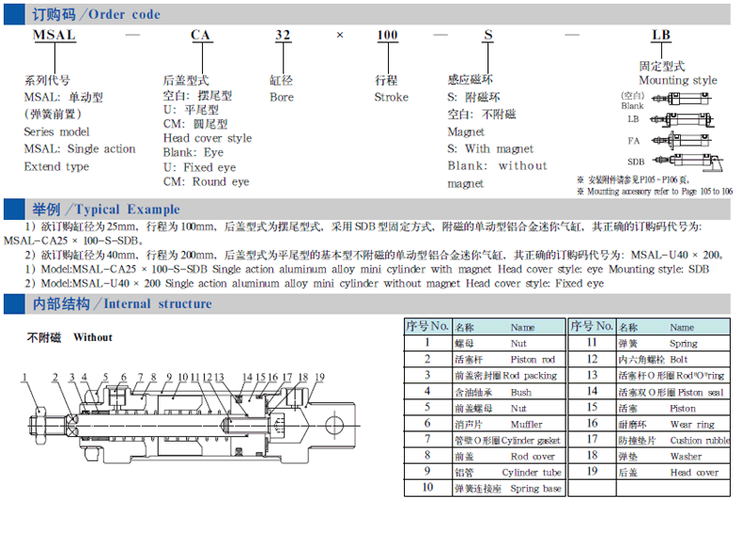
Task: Select the 'CA' order code segment
Action: point(201,35)
